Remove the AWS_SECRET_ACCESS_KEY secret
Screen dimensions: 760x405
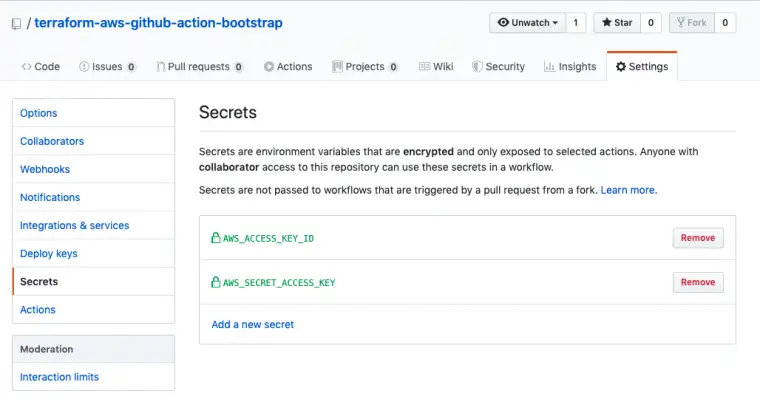coord(697,282)
